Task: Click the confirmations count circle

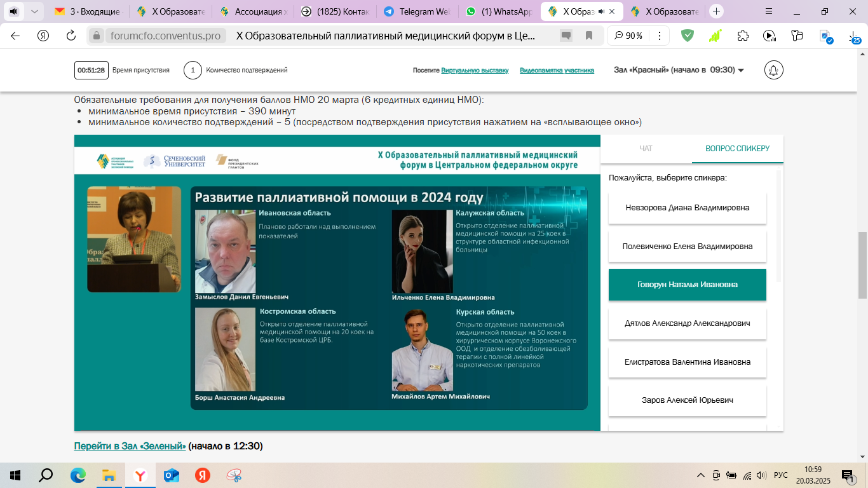Action: pos(193,70)
